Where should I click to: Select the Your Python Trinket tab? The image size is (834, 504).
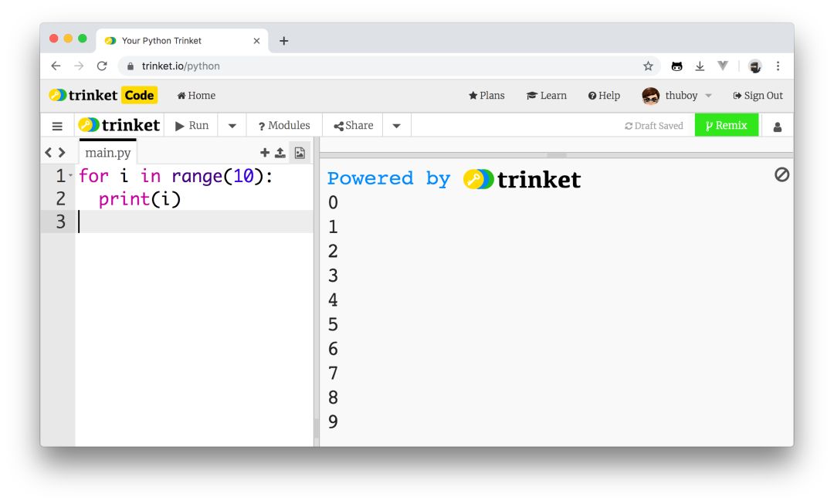click(181, 41)
